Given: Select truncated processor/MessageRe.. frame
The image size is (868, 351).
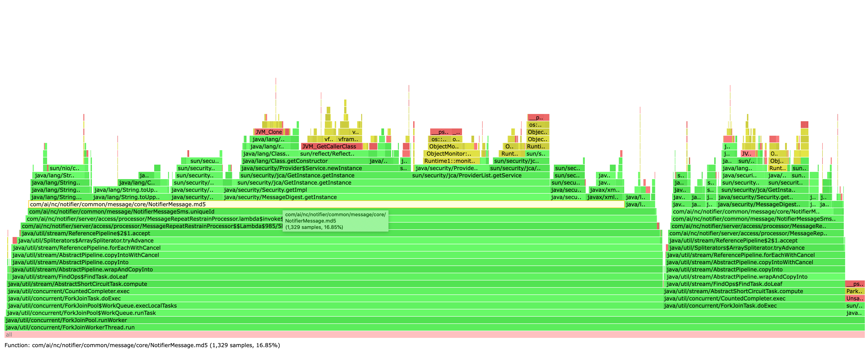Looking at the screenshot, I should click(x=757, y=226).
